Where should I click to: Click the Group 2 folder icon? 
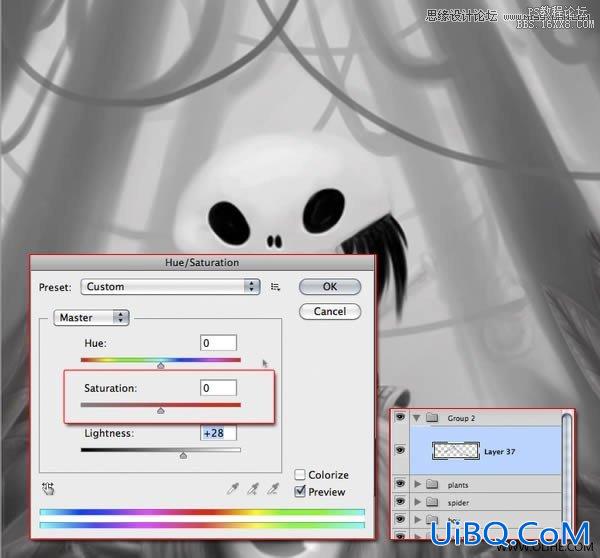[432, 418]
